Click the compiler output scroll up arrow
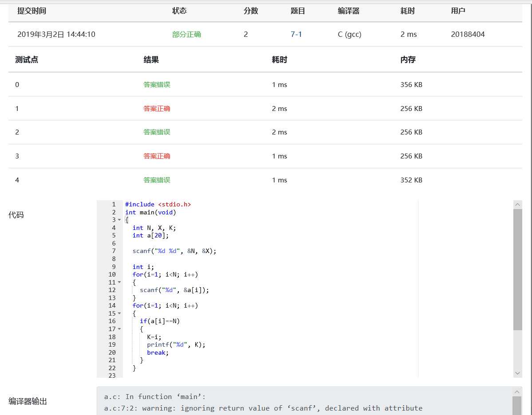This screenshot has width=532, height=415. (x=517, y=392)
